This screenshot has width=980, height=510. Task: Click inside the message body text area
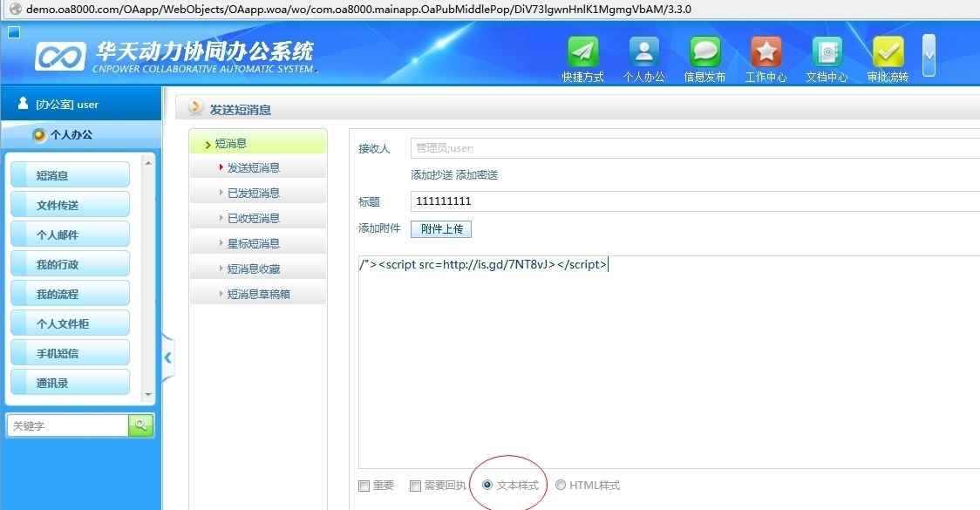click(x=669, y=361)
